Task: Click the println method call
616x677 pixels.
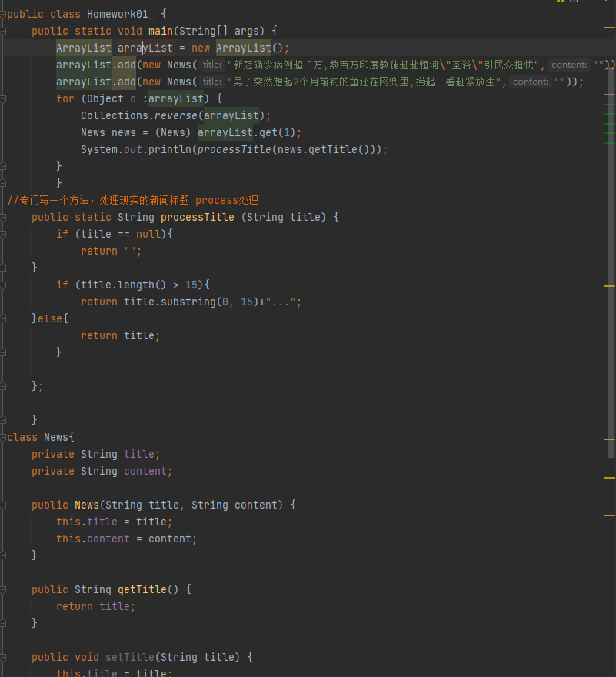Action: pos(170,149)
